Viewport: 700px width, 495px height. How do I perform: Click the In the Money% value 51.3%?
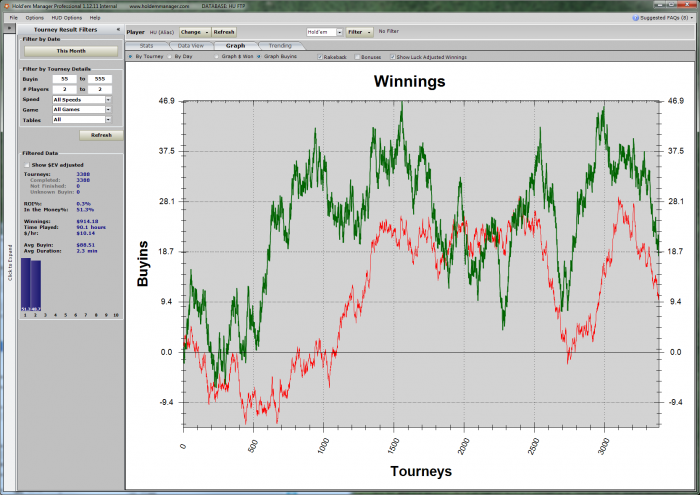click(x=85, y=210)
